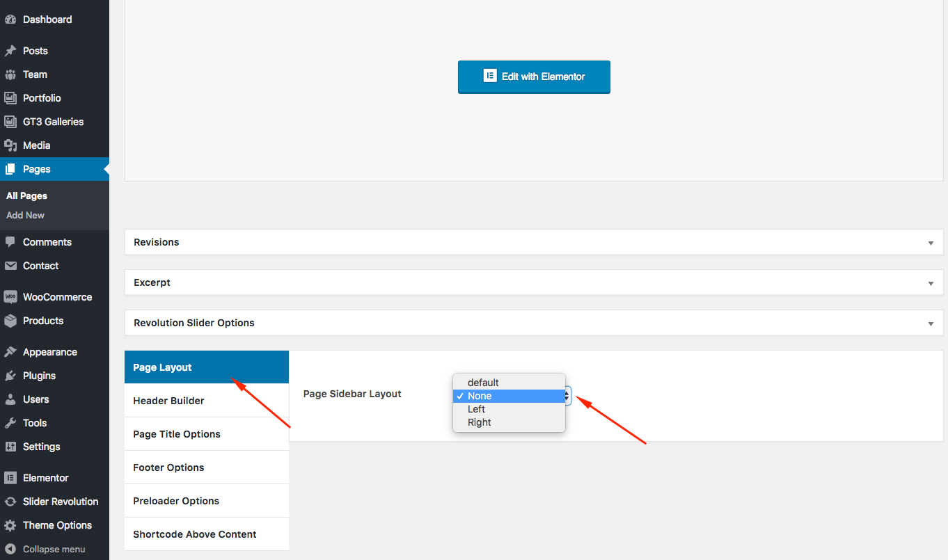The height and width of the screenshot is (560, 948).
Task: Open the Shortcode Above Content tab
Action: (207, 534)
